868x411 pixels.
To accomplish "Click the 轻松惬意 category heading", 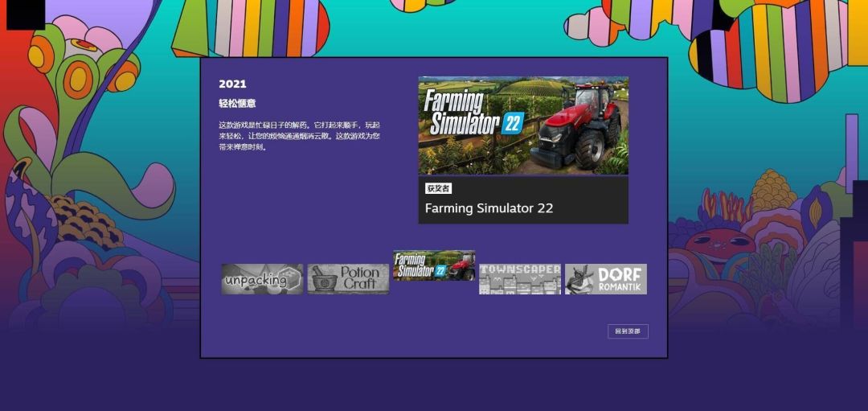I will [237, 104].
